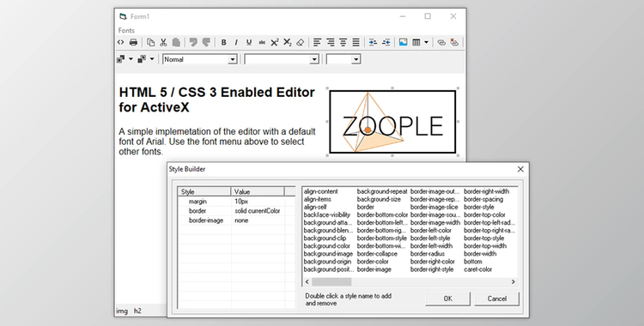Click the Print icon
644x326 pixels.
click(133, 42)
